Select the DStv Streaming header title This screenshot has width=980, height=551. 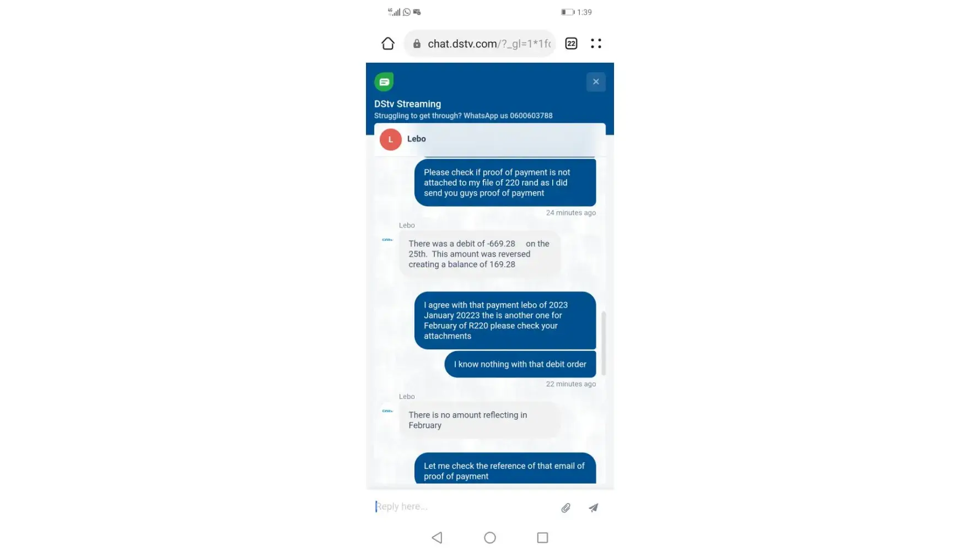click(x=407, y=104)
